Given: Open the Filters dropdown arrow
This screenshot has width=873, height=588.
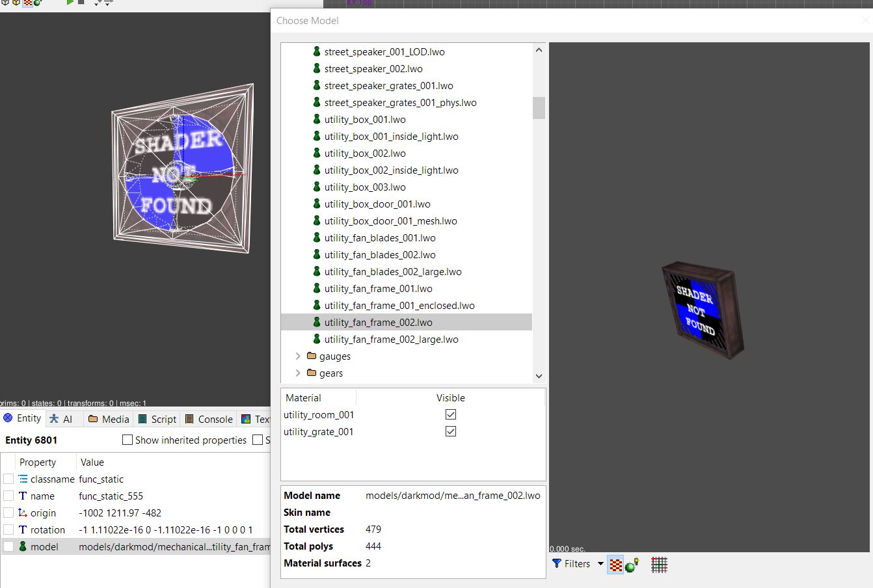Looking at the screenshot, I should 600,564.
